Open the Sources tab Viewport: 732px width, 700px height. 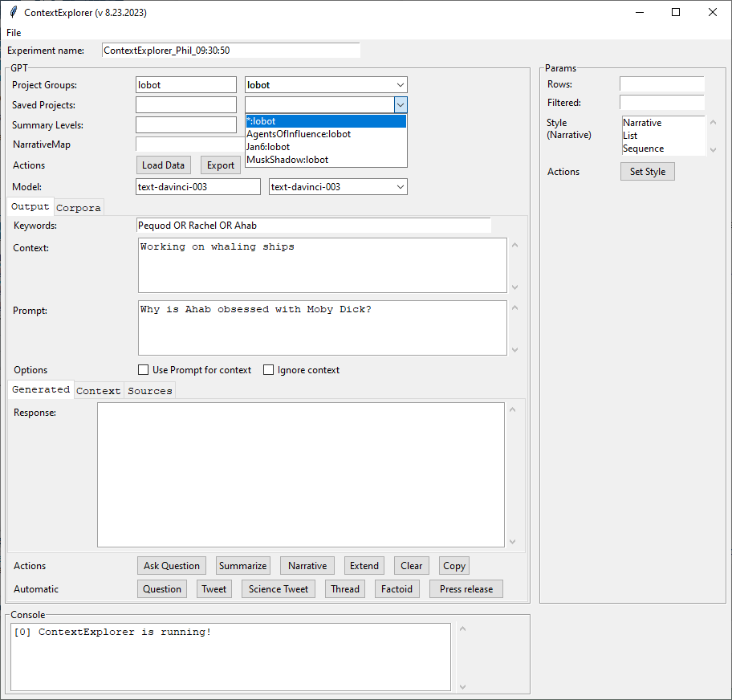tap(150, 391)
